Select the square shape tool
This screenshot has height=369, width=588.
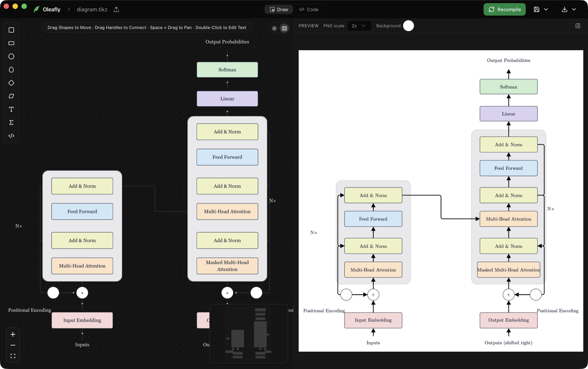(11, 30)
